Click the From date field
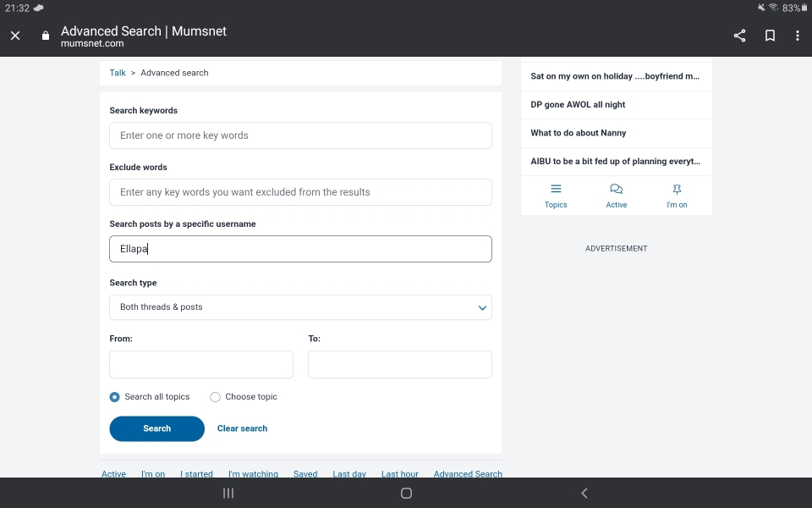 pos(200,364)
